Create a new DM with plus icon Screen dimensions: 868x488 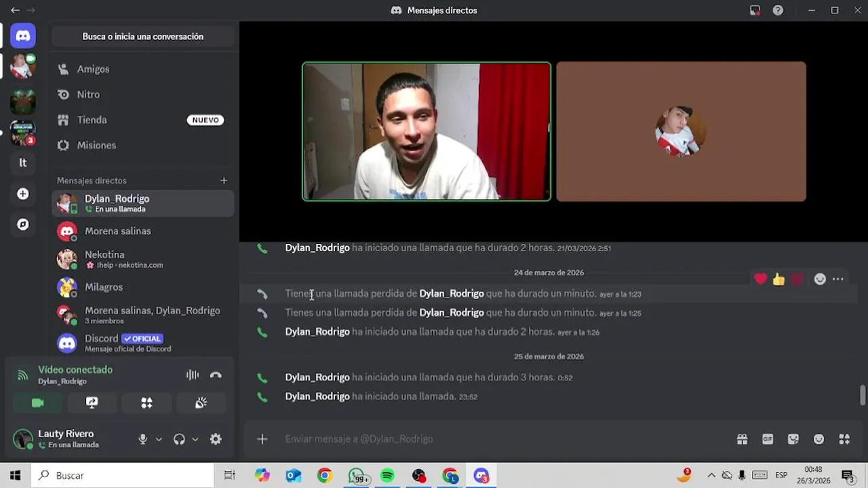(224, 180)
